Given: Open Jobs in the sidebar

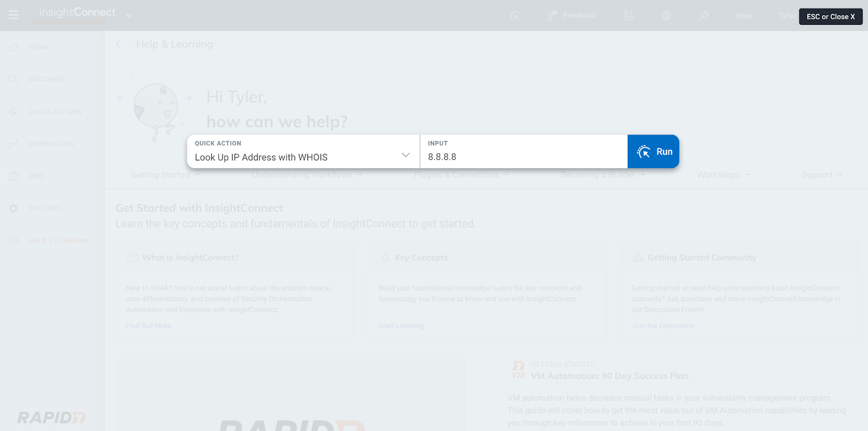Looking at the screenshot, I should pyautogui.click(x=37, y=176).
